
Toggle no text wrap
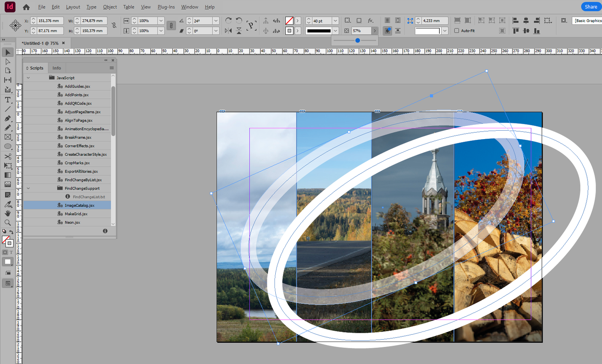[x=387, y=20]
